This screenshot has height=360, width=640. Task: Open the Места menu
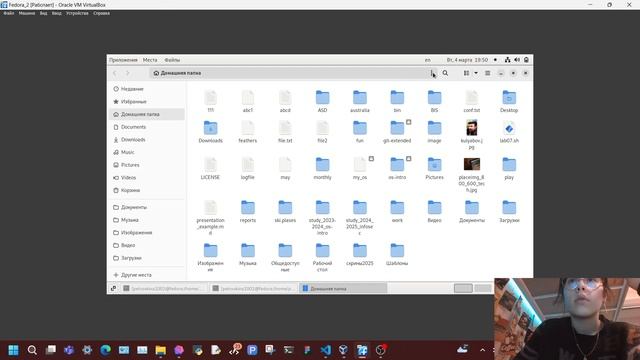(x=150, y=60)
